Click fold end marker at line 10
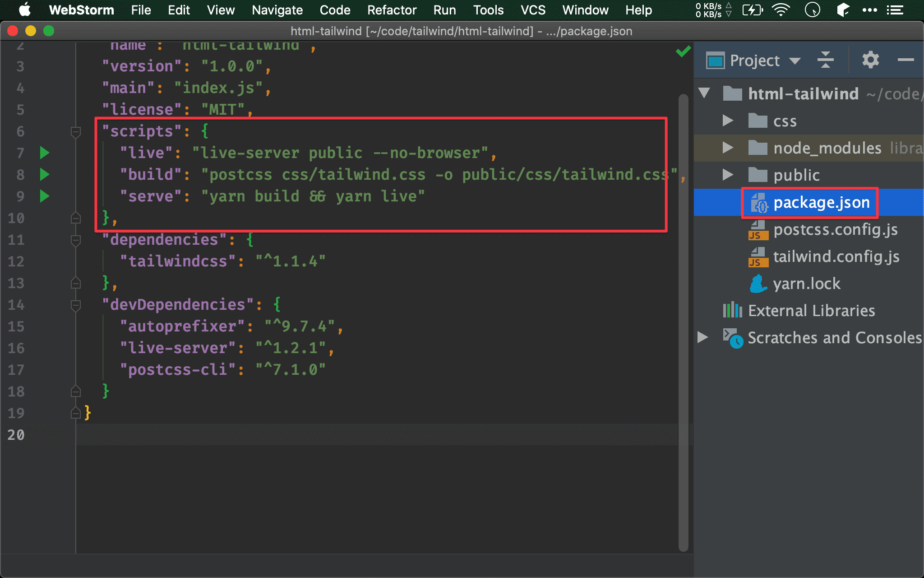This screenshot has height=578, width=924. [76, 218]
